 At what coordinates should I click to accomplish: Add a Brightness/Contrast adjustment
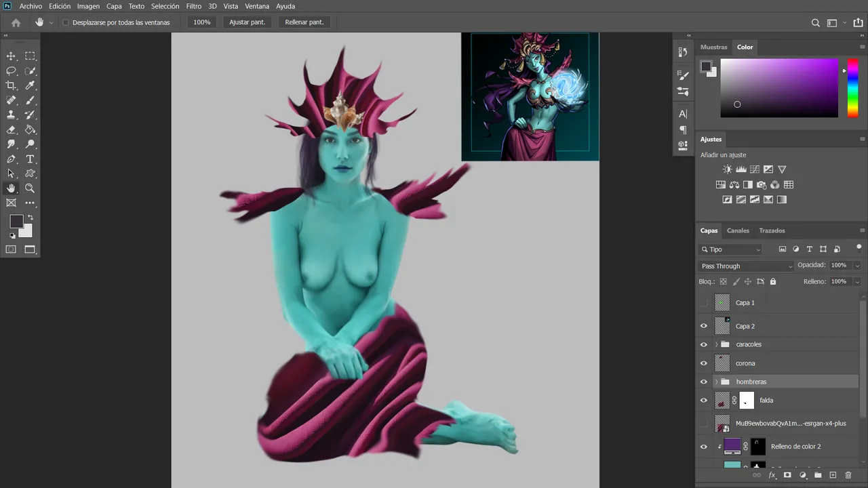(727, 169)
